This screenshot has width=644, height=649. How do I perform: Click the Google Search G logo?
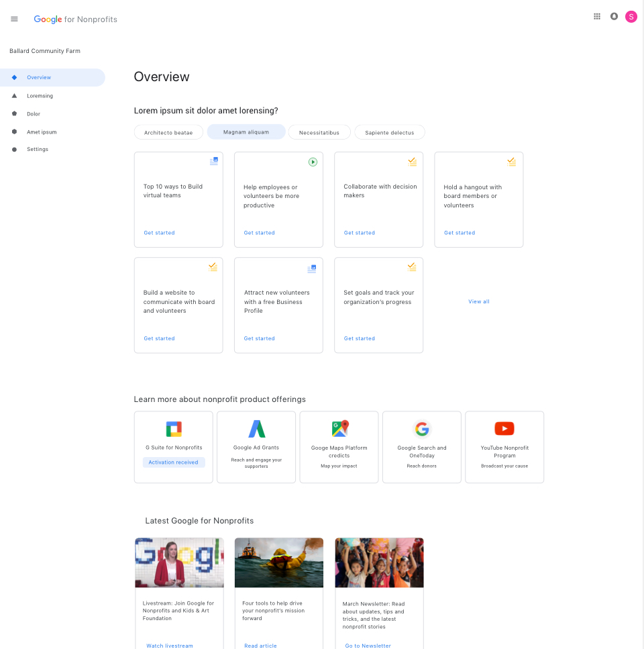[x=422, y=429]
